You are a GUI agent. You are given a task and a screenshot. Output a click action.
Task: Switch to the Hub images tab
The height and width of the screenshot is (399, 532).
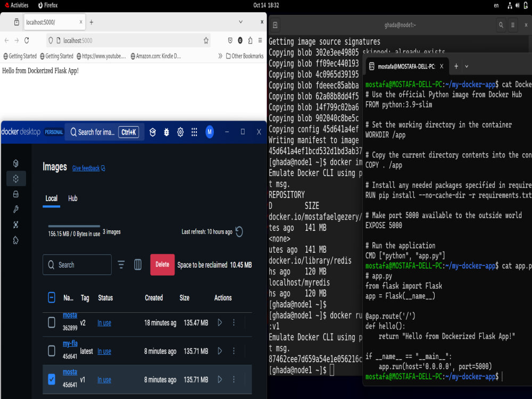point(72,198)
